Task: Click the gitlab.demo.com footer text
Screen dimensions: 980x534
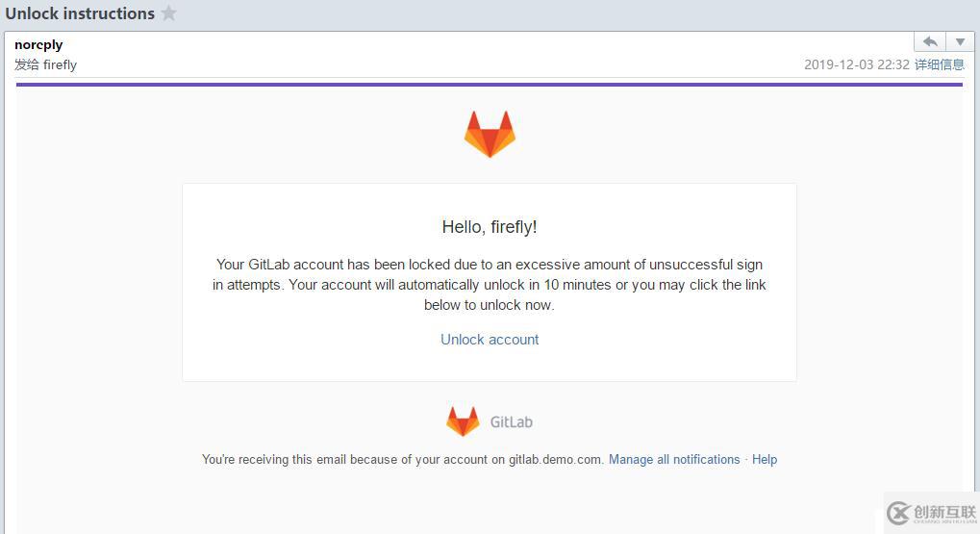Action: (x=555, y=460)
